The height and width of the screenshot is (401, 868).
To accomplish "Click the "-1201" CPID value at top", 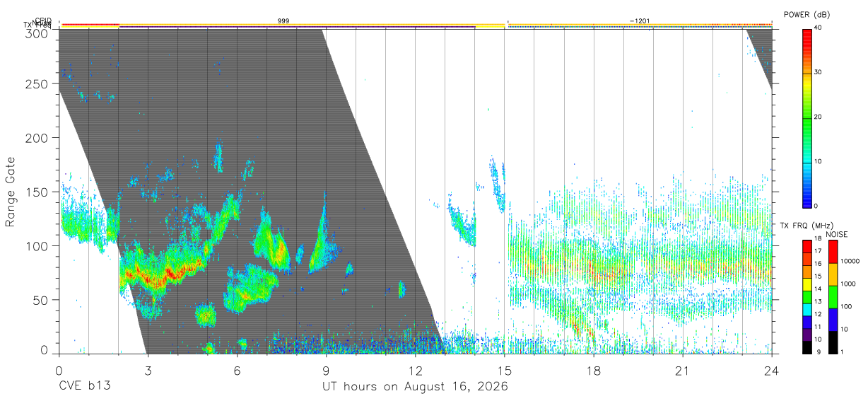I will [640, 21].
